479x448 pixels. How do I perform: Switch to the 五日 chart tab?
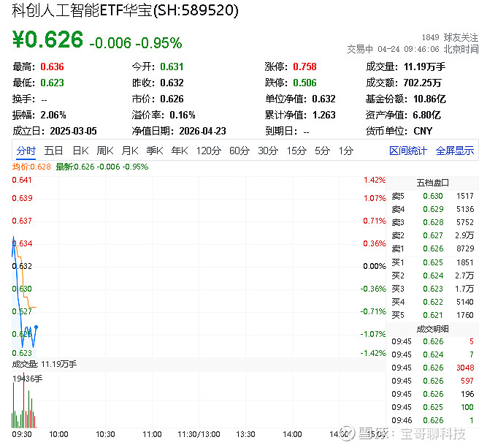pyautogui.click(x=53, y=151)
